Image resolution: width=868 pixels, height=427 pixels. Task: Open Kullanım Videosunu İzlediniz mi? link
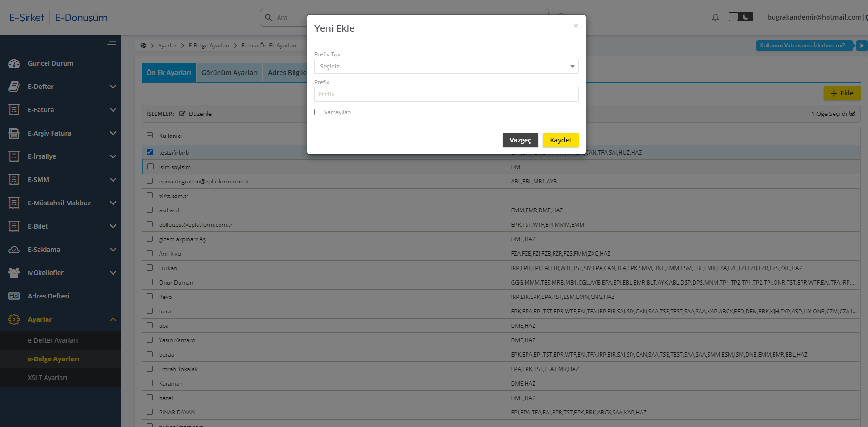(x=805, y=46)
